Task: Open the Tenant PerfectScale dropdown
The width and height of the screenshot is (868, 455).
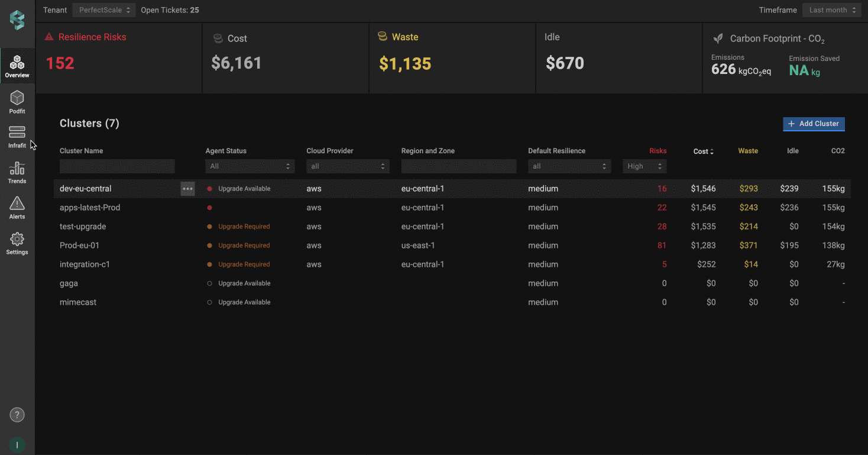Action: pyautogui.click(x=104, y=10)
